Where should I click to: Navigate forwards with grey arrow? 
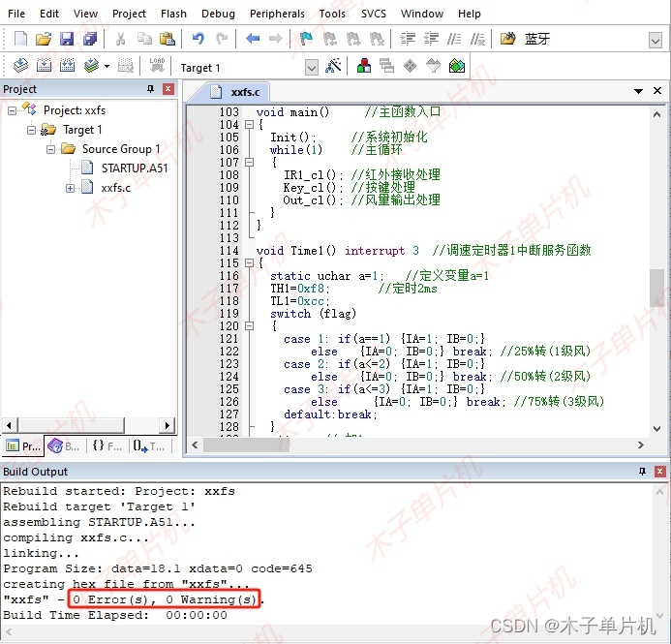[276, 39]
